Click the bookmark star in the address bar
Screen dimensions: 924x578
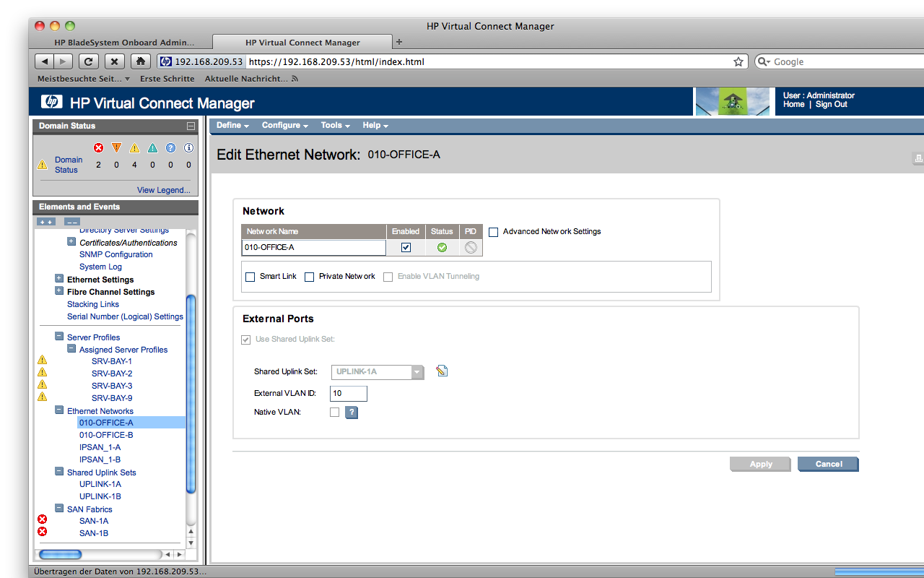738,62
